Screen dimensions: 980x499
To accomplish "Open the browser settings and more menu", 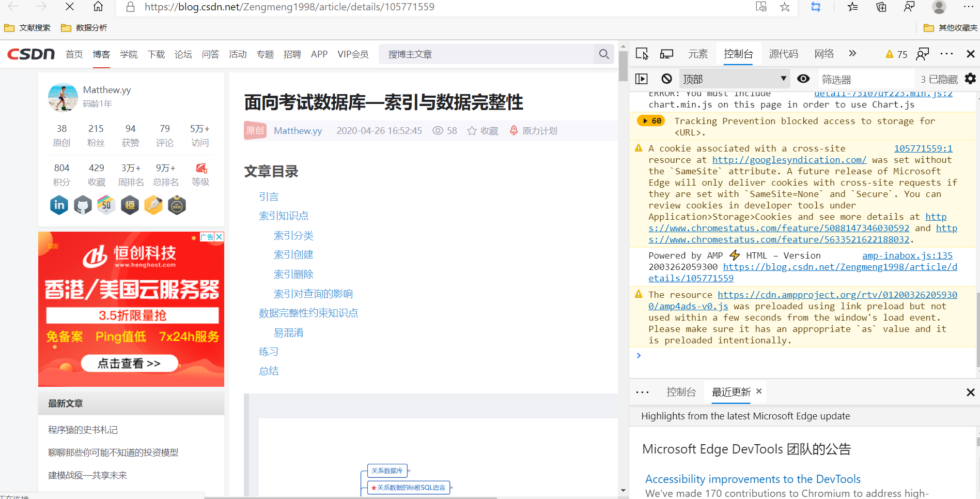I will click(969, 7).
